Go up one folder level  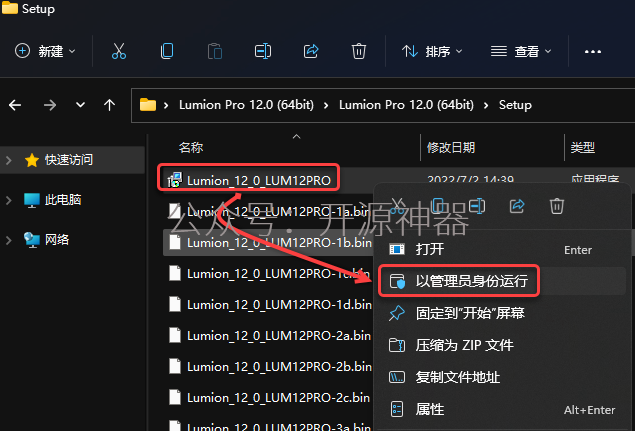pyautogui.click(x=109, y=105)
